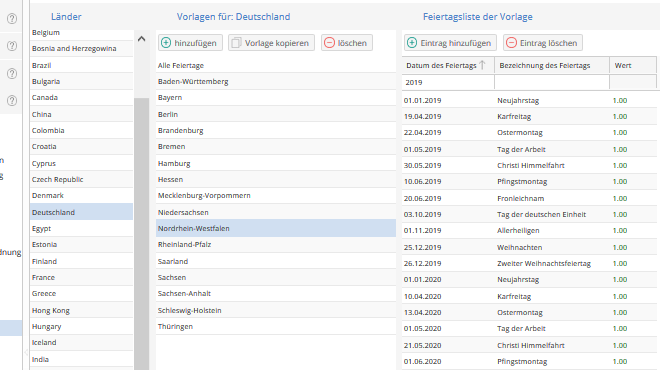660x370 pixels.
Task: Select 'Zweiter Weihnachtsfeiertag' entry
Action: [x=530, y=263]
